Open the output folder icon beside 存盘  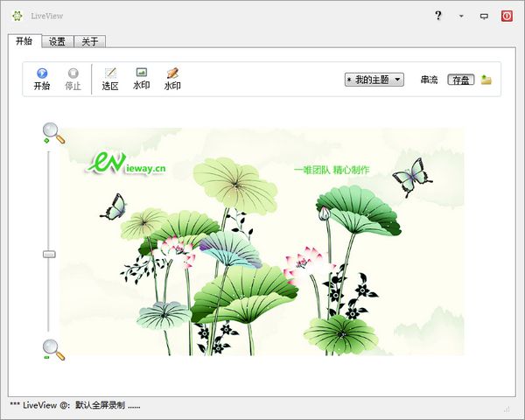pos(486,80)
